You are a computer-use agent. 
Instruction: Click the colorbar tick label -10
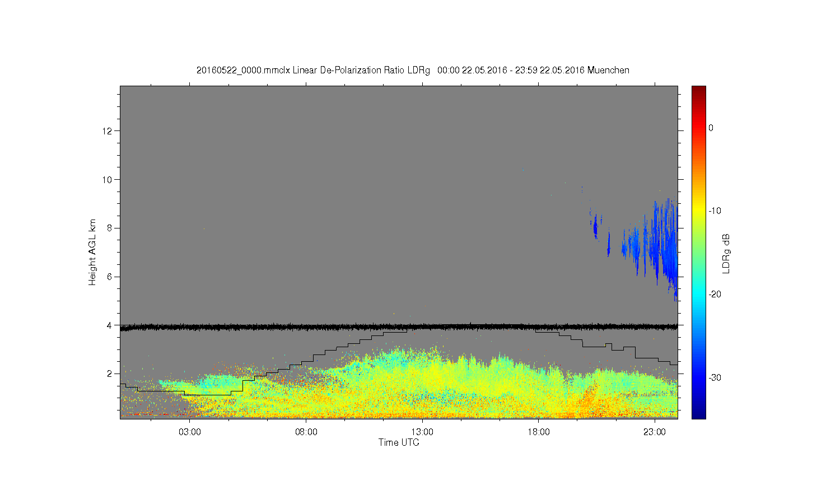[x=714, y=211]
